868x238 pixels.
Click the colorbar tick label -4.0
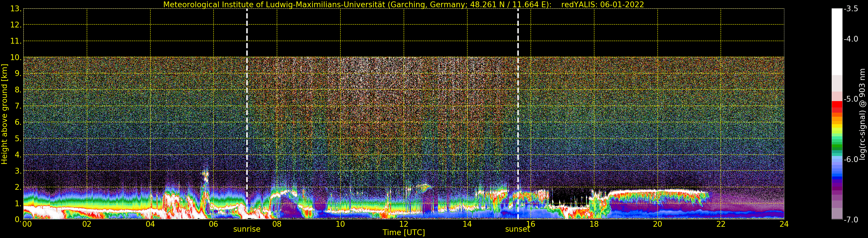(851, 39)
